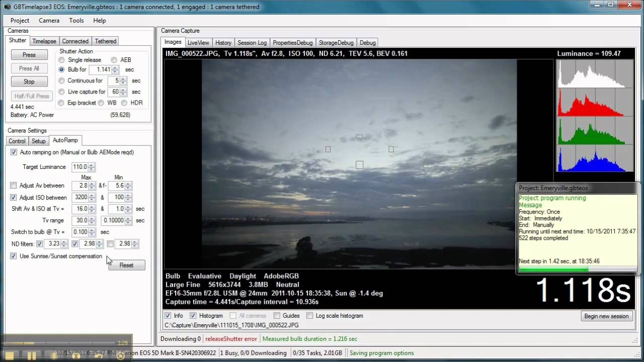Open the Project menu

pyautogui.click(x=20, y=21)
